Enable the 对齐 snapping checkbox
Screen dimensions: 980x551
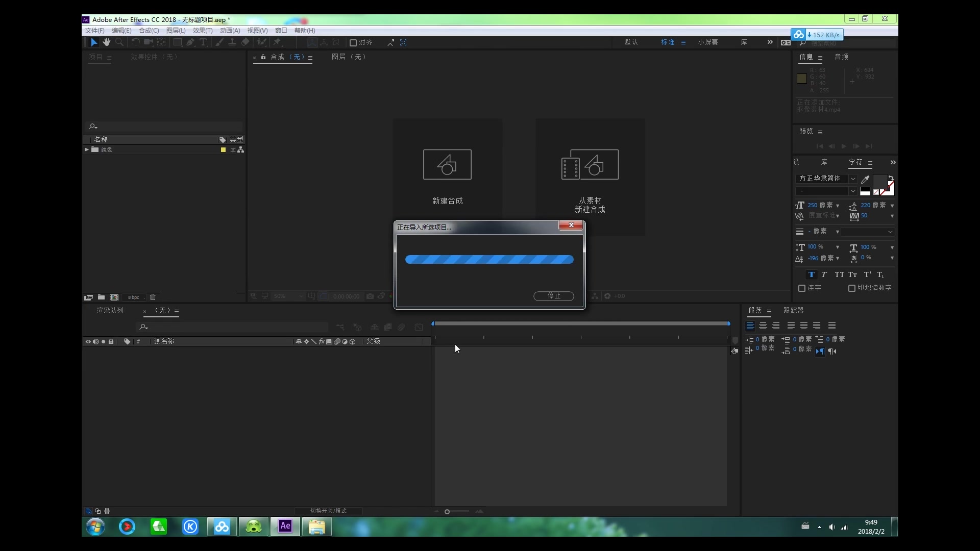pos(353,43)
